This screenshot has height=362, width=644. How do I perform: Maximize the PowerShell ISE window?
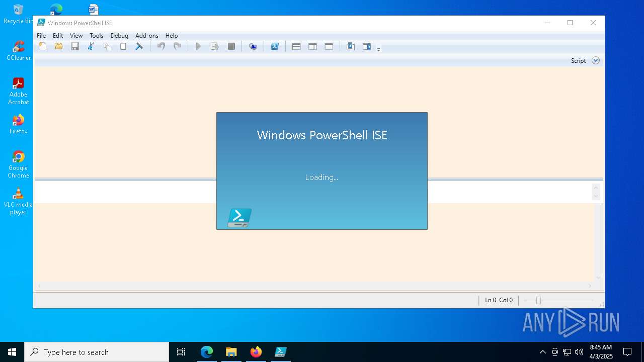click(x=570, y=23)
